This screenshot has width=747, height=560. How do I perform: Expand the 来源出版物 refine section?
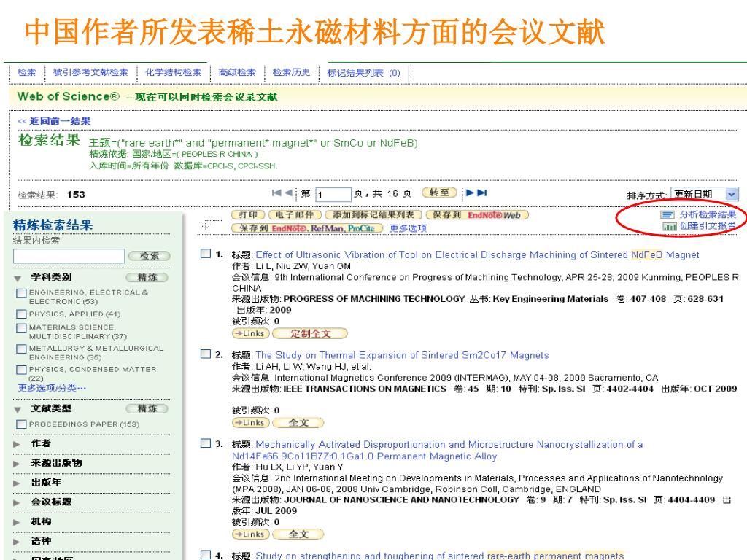[18, 463]
